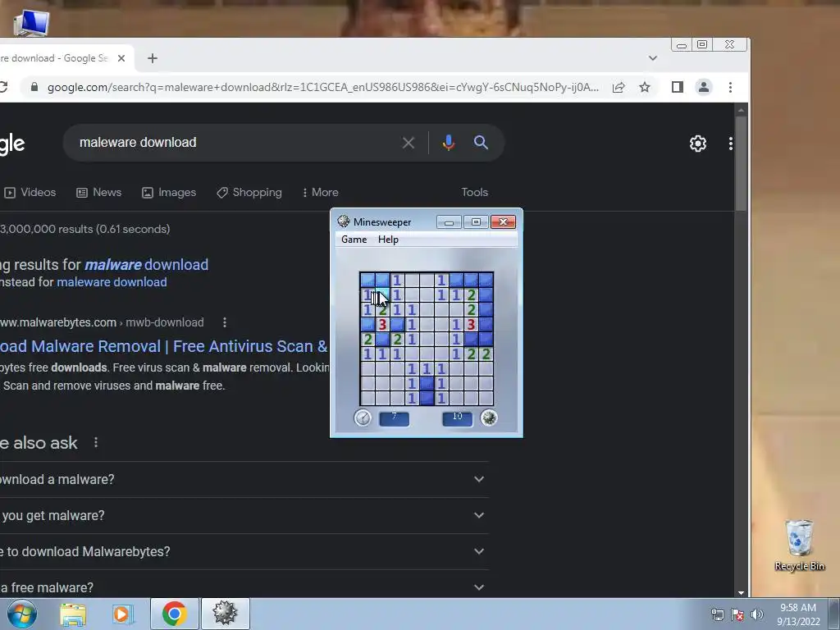
Task: Click the Minesweeper mine counter icon
Action: coord(489,418)
